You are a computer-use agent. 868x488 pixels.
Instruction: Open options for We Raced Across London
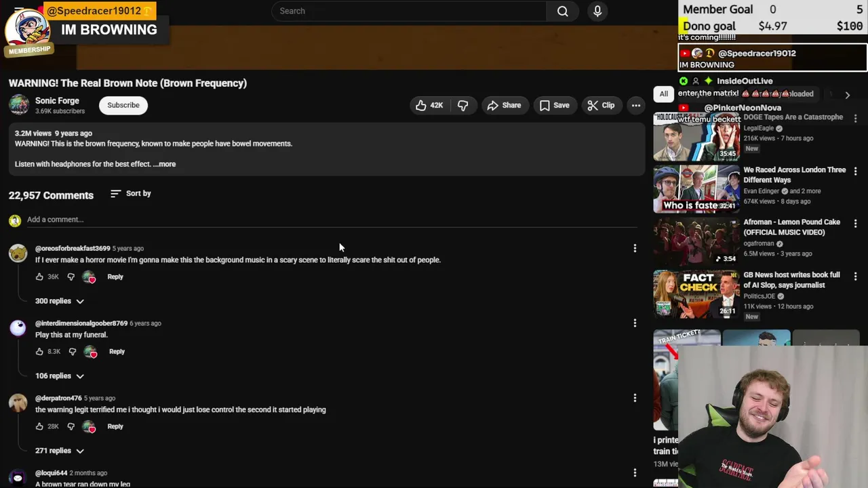855,171
